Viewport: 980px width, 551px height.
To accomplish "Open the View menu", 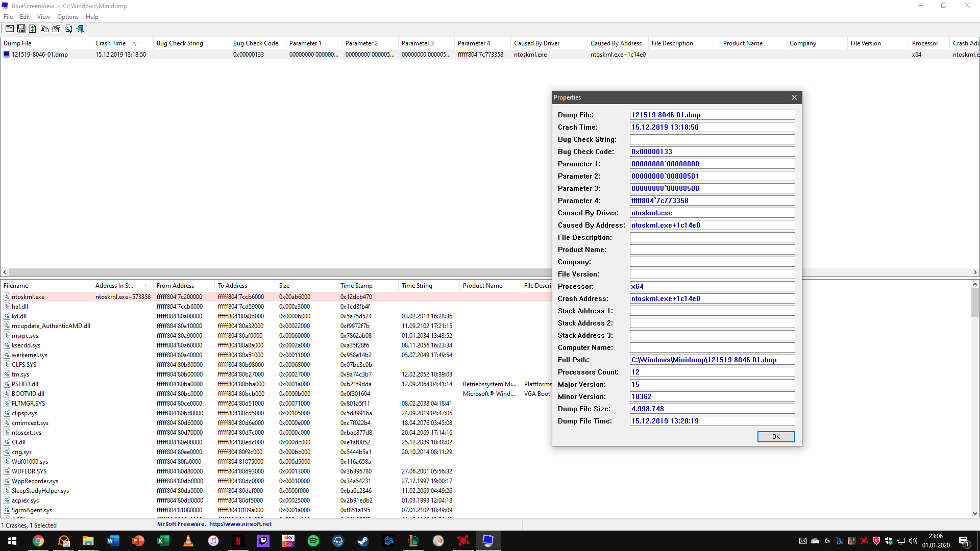I will click(x=43, y=17).
